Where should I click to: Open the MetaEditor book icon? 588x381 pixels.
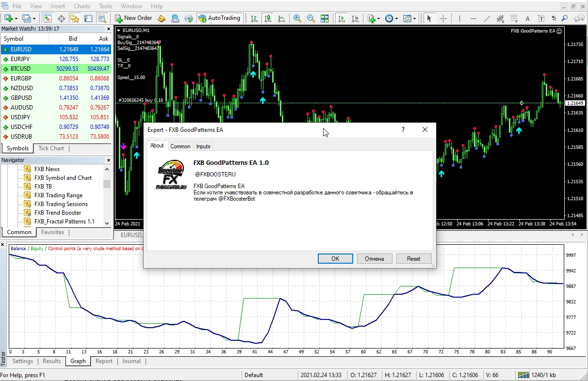coord(162,18)
